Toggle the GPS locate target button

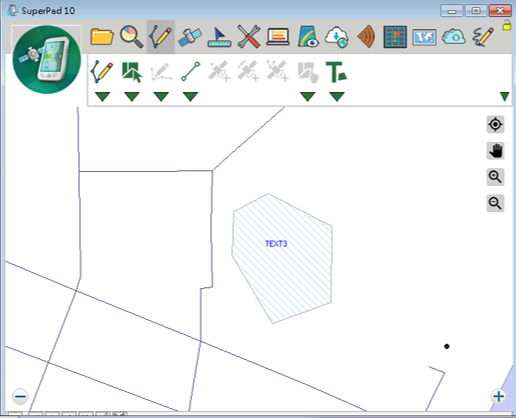[495, 124]
